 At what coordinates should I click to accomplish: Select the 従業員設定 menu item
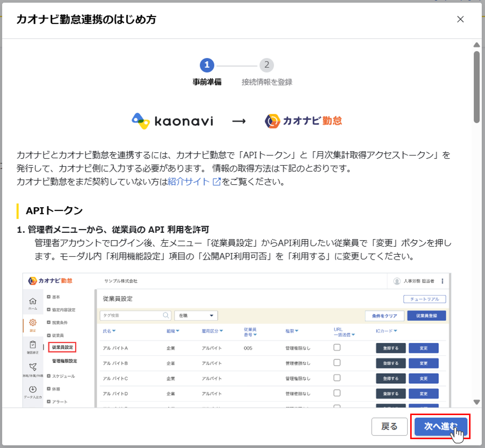click(x=62, y=347)
